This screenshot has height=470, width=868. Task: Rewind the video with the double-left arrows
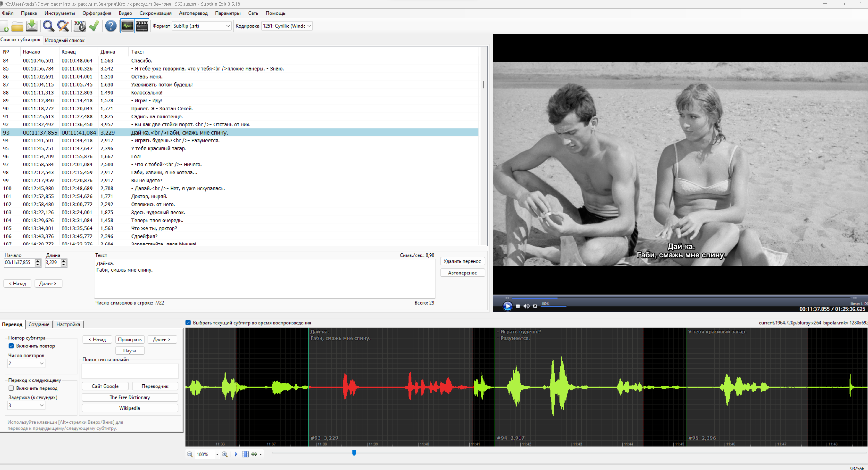[507, 298]
